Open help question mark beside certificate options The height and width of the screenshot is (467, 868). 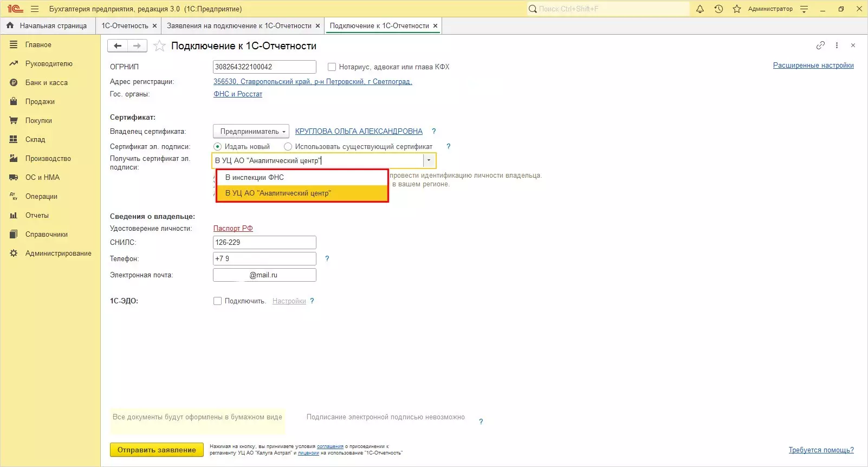click(448, 146)
